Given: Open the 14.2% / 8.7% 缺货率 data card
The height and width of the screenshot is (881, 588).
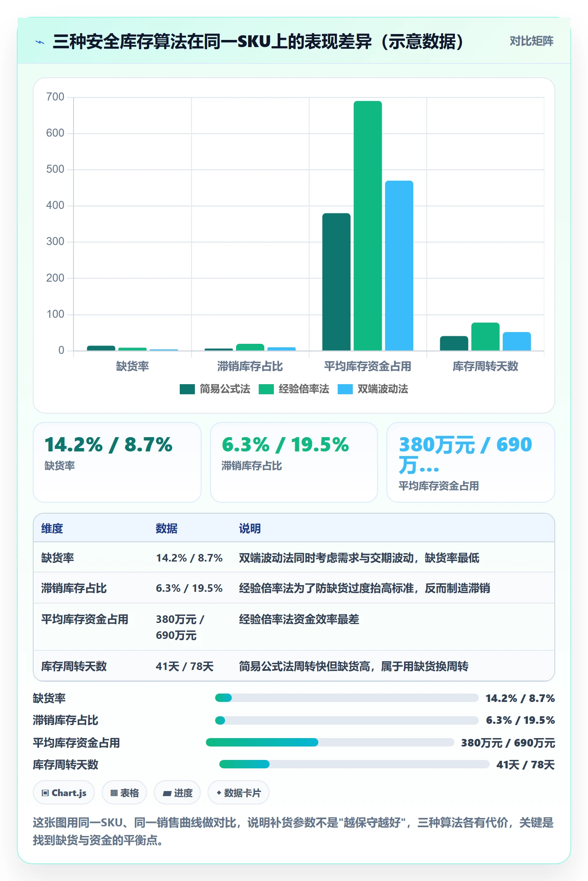Looking at the screenshot, I should 117,462.
